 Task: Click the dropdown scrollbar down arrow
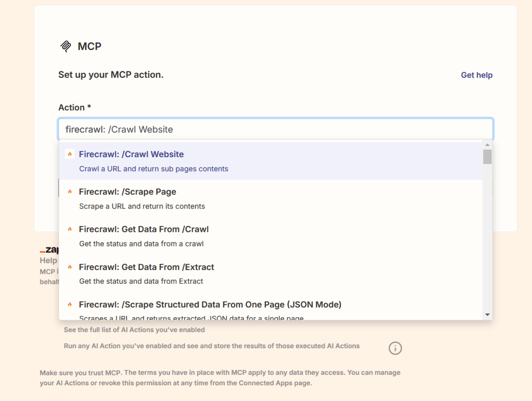pyautogui.click(x=487, y=314)
